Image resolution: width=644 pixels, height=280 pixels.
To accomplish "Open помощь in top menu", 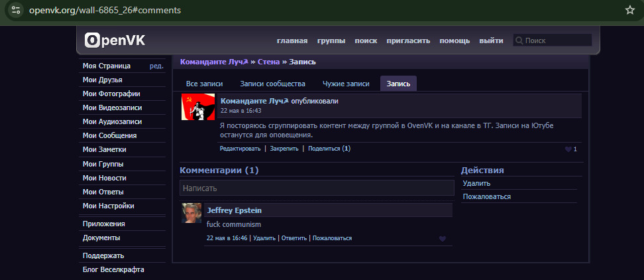I will tap(455, 40).
